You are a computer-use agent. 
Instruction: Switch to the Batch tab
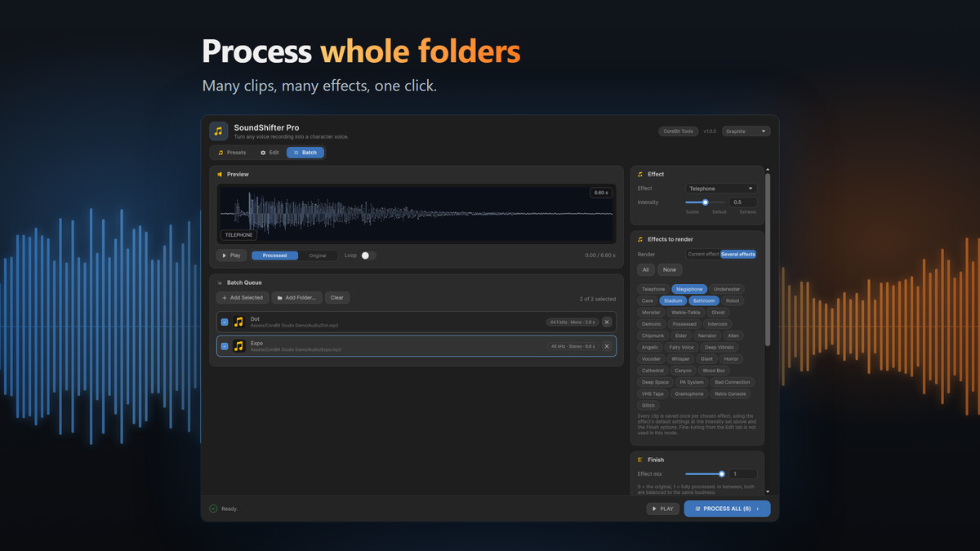pyautogui.click(x=305, y=153)
